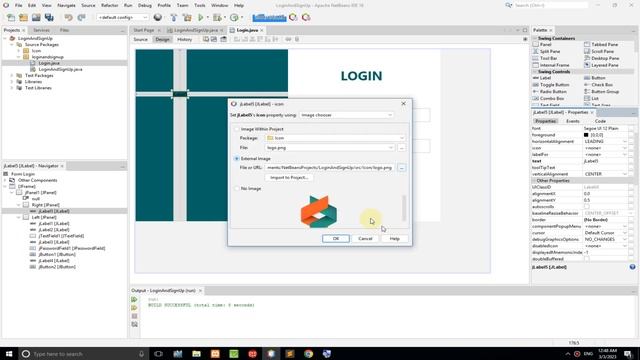Click the foreground black color swatch
Viewport: 640px width, 360px height.
tap(586, 135)
